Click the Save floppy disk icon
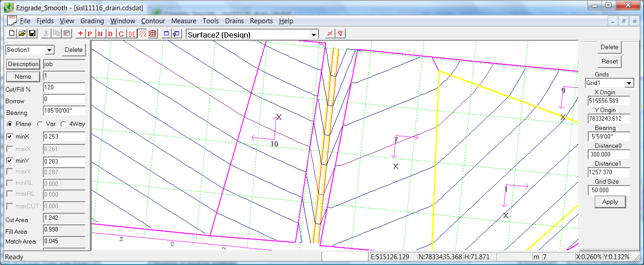This screenshot has height=265, width=644. 32,34
